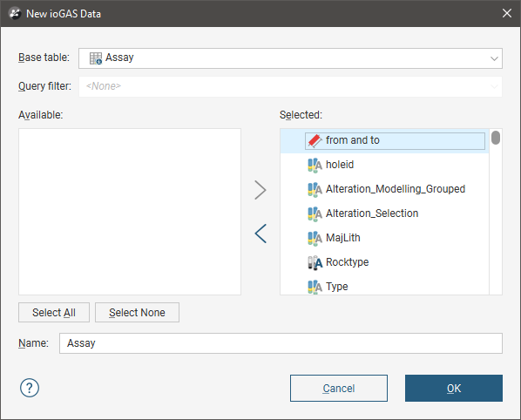This screenshot has width=521, height=420.
Task: Click the Alteration_Selection column icon
Action: [315, 213]
